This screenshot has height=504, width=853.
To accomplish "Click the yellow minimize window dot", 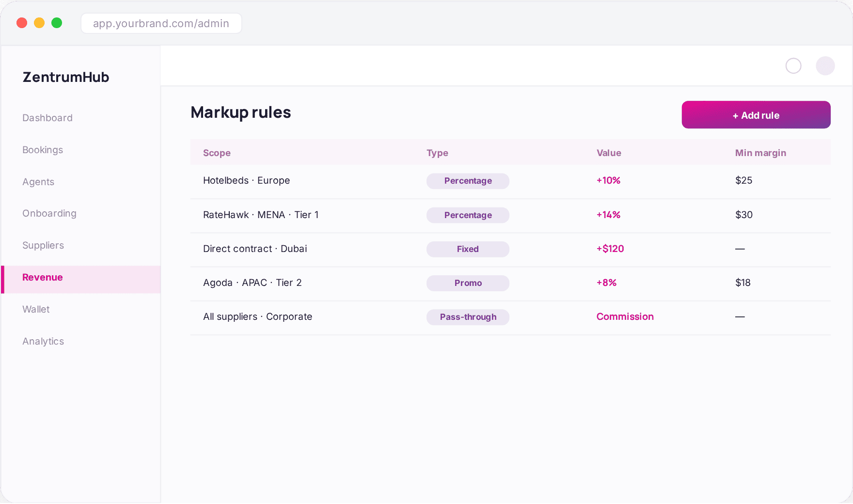I will tap(39, 23).
